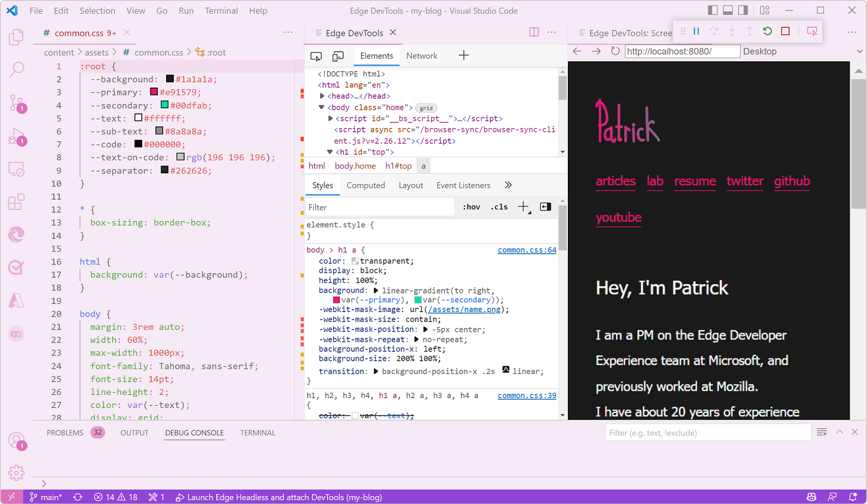Toggle secondary sidebar in title bar
The width and height of the screenshot is (867, 504).
coord(743,11)
